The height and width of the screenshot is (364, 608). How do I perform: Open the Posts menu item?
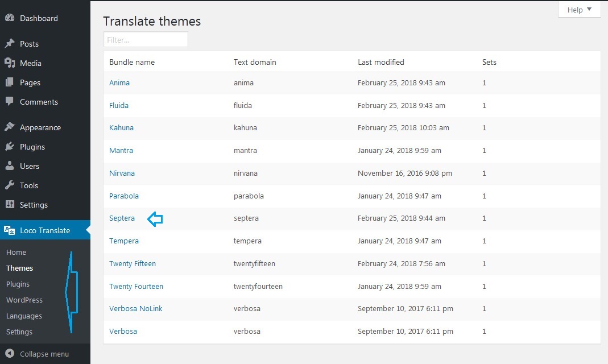point(29,44)
